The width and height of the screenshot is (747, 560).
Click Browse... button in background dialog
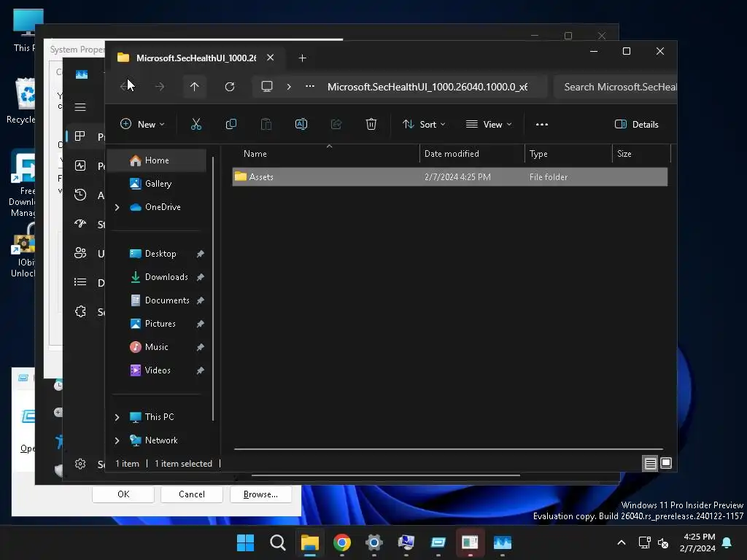pyautogui.click(x=260, y=494)
